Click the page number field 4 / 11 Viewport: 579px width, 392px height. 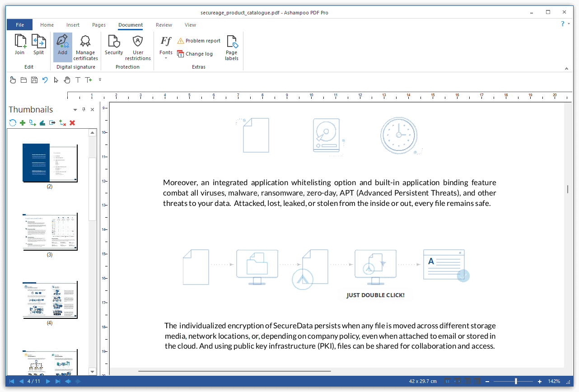pos(34,382)
